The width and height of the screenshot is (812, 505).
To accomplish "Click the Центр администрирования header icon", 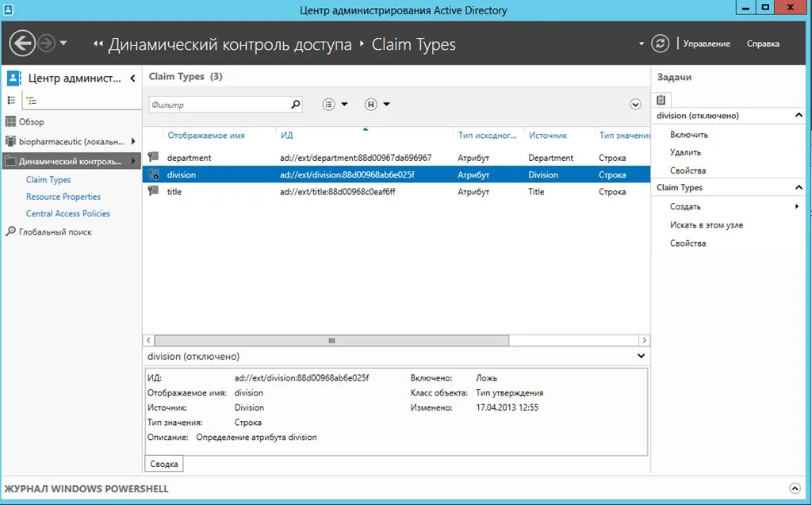I will (14, 78).
